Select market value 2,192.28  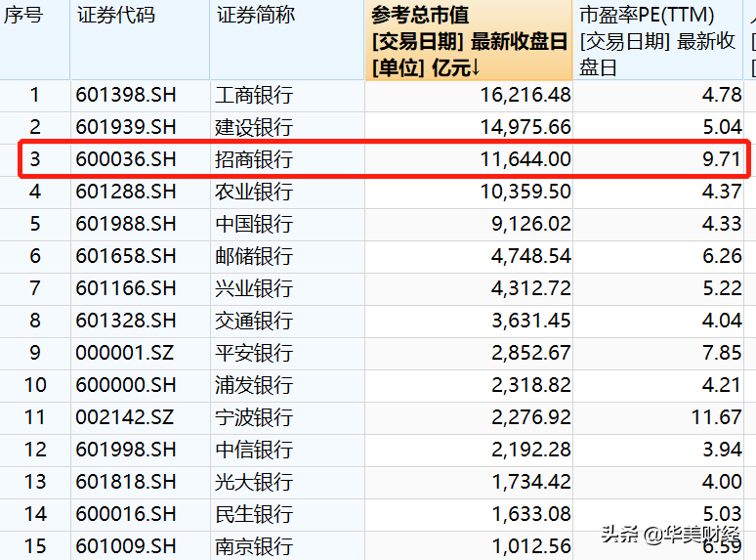[x=531, y=450]
